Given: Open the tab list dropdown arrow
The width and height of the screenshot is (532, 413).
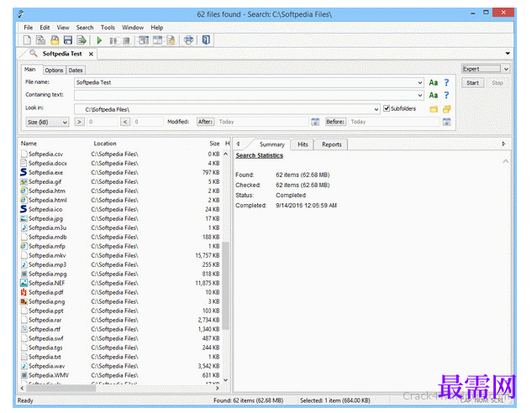Looking at the screenshot, I should point(508,54).
